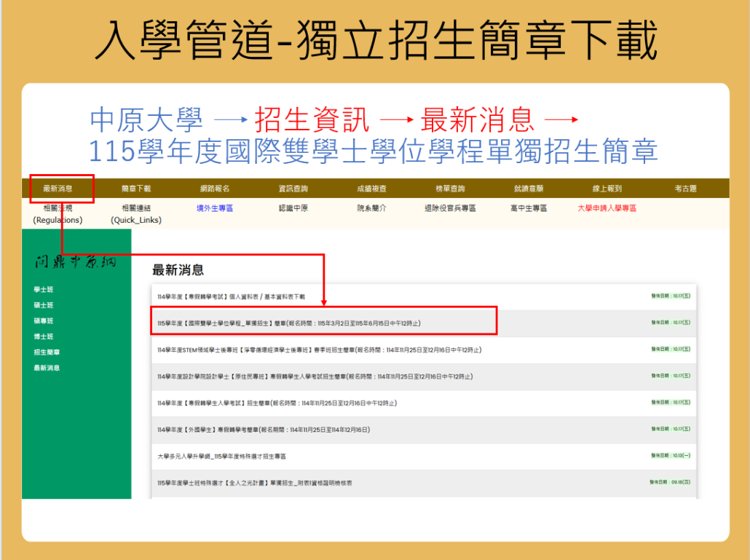Select the 考古題 menu item

pyautogui.click(x=685, y=189)
